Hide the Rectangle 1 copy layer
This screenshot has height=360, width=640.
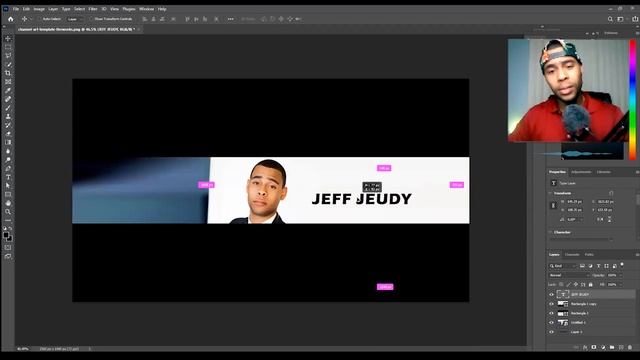pyautogui.click(x=551, y=304)
